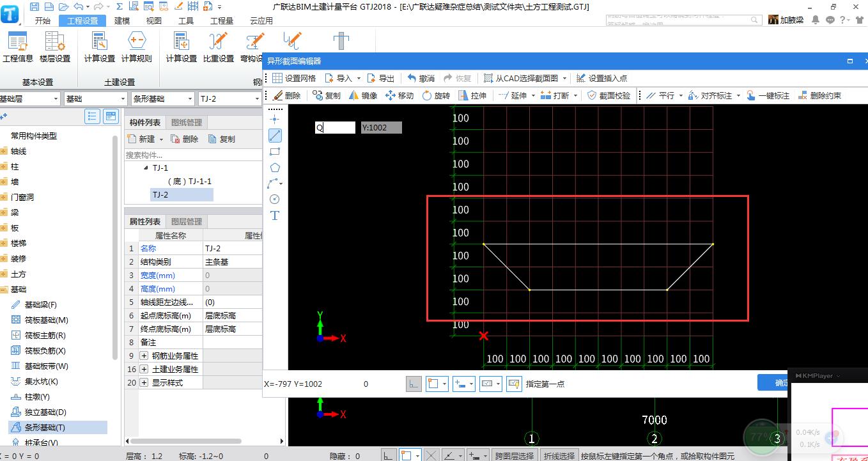The height and width of the screenshot is (461, 868).
Task: Click 设置网格 in the section editor
Action: 294,78
